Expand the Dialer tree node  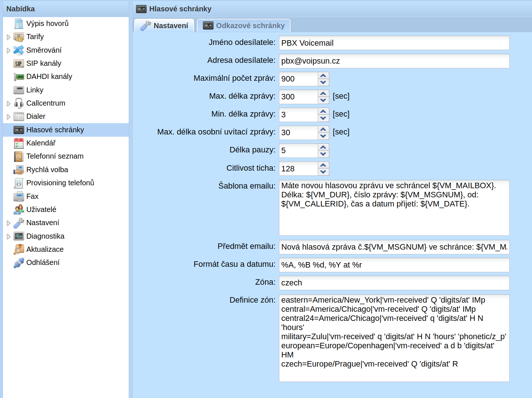pos(8,117)
